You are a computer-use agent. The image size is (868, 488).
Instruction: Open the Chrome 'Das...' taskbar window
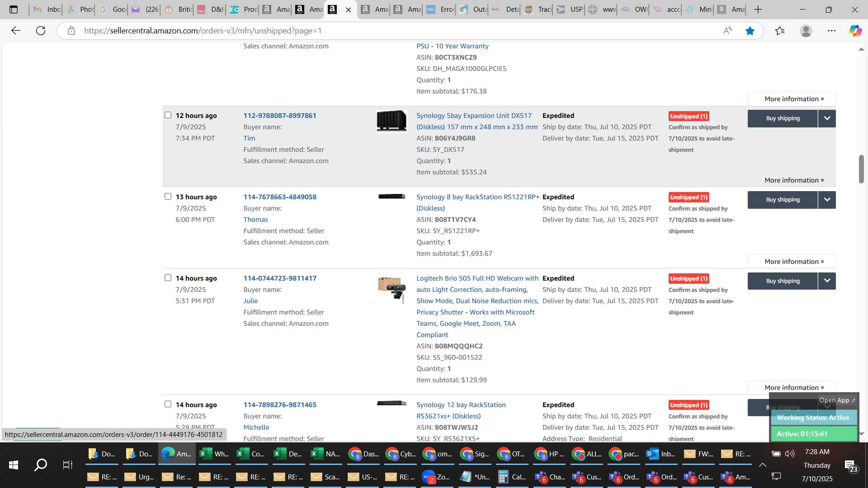pos(363,454)
